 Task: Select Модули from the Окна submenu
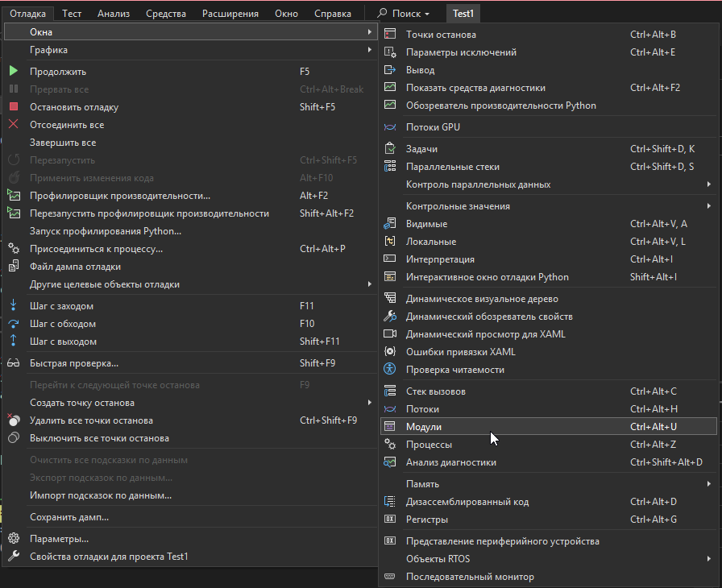[x=424, y=427]
